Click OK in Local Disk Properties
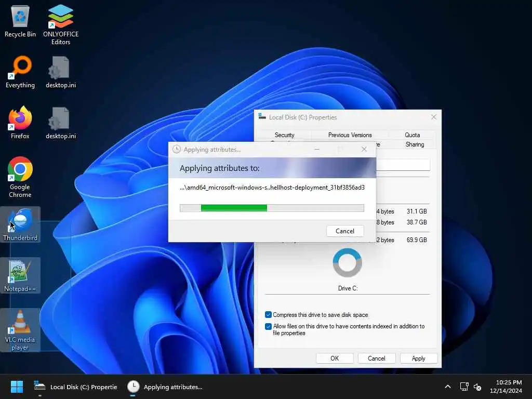 [x=335, y=358]
